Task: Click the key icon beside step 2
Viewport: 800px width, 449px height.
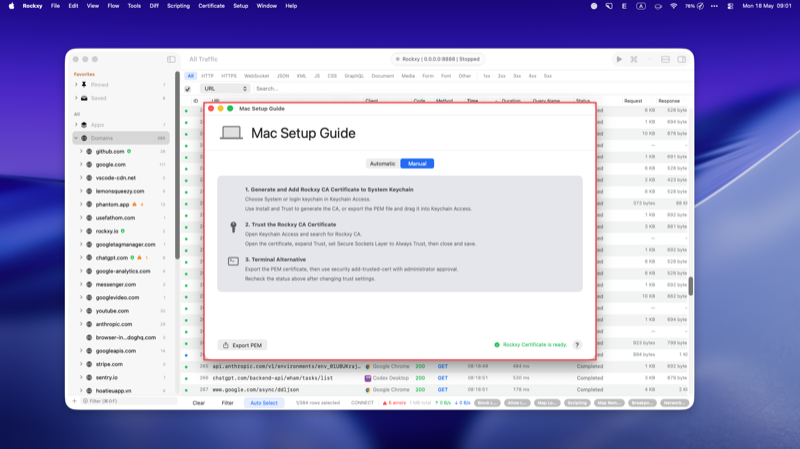Action: click(x=233, y=227)
